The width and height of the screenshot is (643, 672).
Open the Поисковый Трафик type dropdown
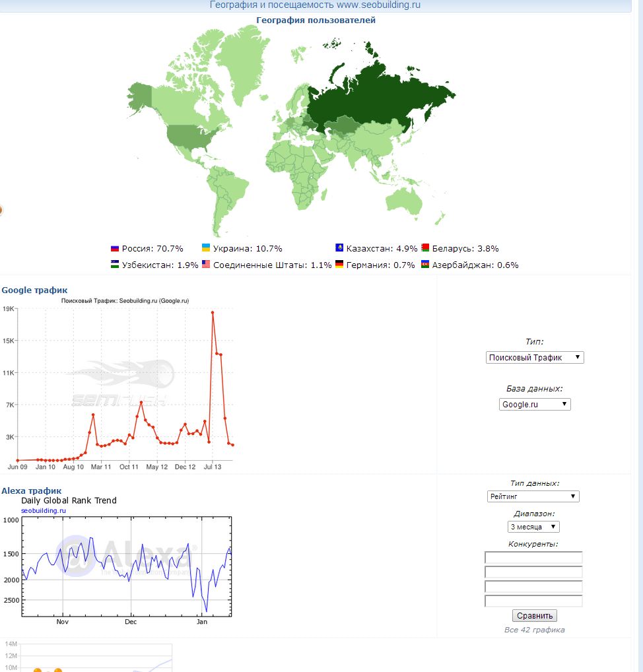[535, 358]
